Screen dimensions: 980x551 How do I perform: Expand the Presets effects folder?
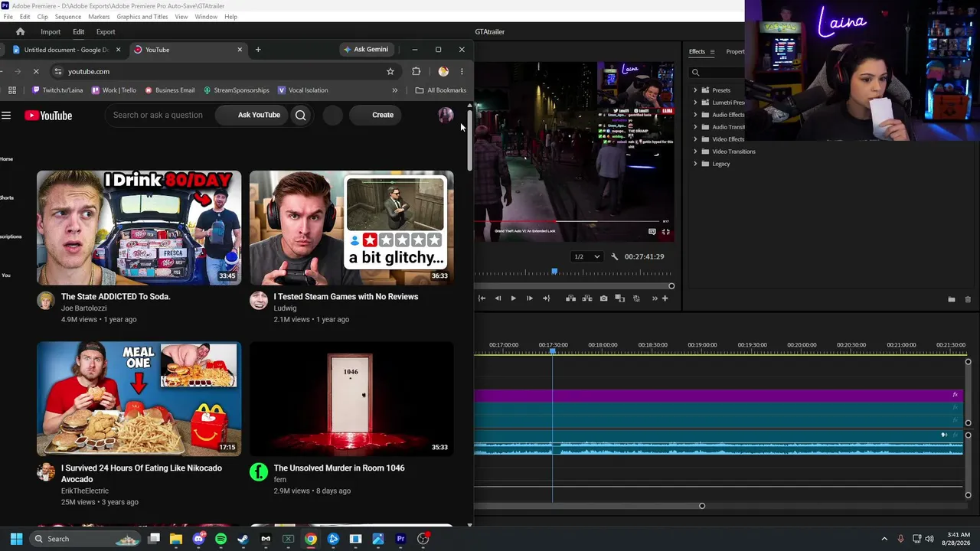695,90
